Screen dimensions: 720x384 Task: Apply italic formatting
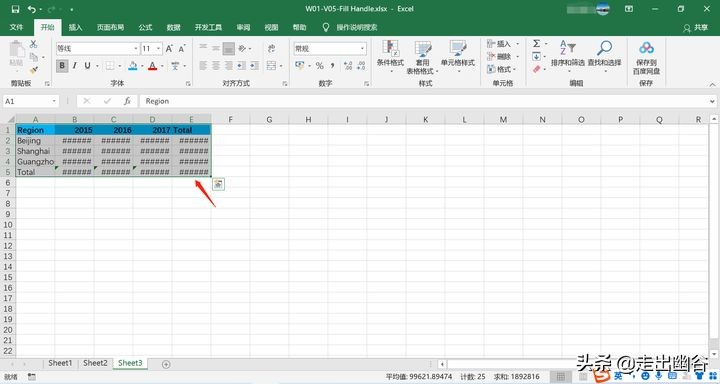coord(74,66)
